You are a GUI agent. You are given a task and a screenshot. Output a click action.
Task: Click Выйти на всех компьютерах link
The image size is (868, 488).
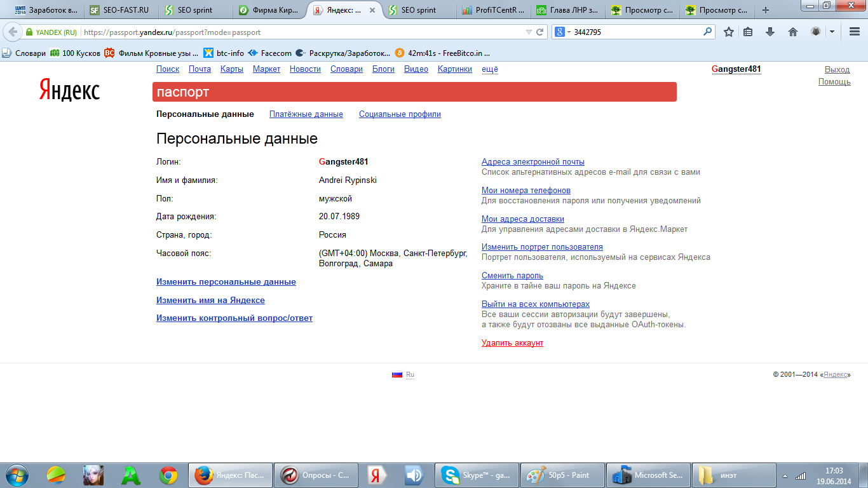click(536, 304)
